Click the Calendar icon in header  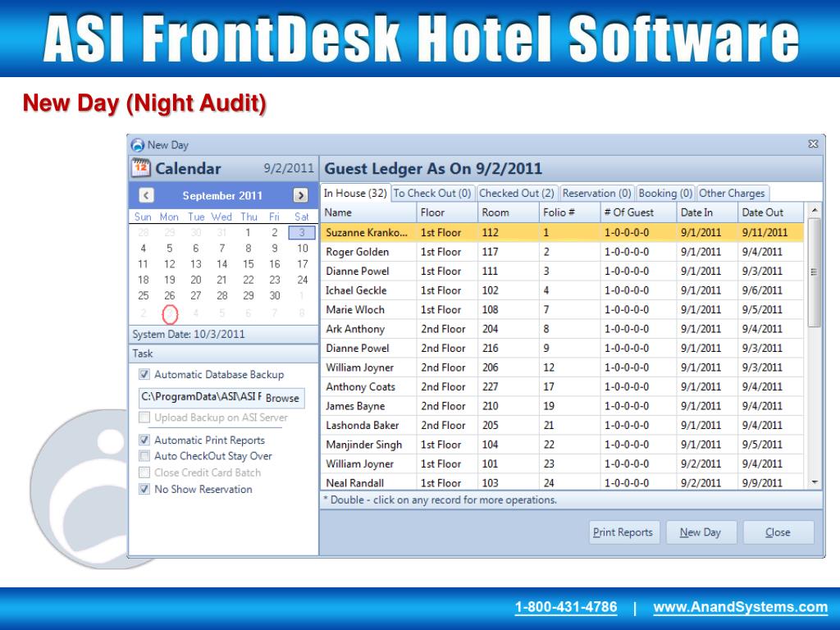click(141, 168)
